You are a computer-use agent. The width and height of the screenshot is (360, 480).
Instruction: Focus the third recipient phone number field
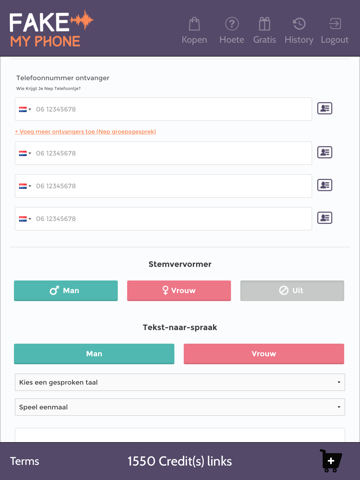click(163, 186)
